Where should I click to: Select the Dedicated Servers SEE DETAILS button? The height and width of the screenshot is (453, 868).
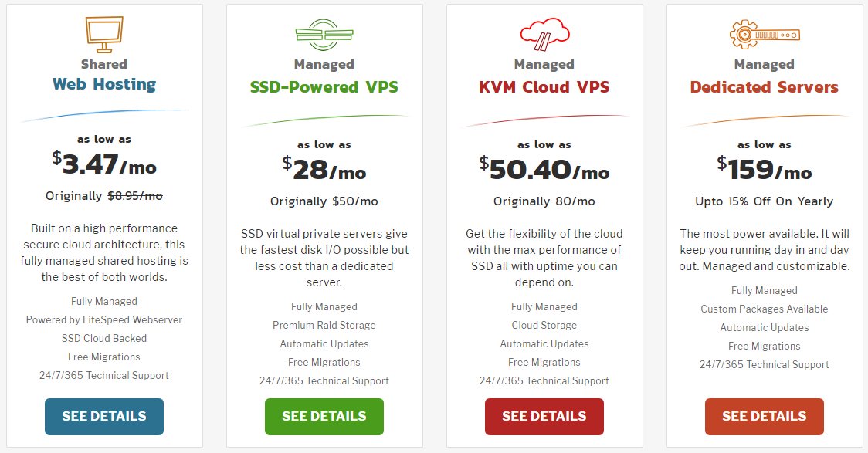pos(765,417)
